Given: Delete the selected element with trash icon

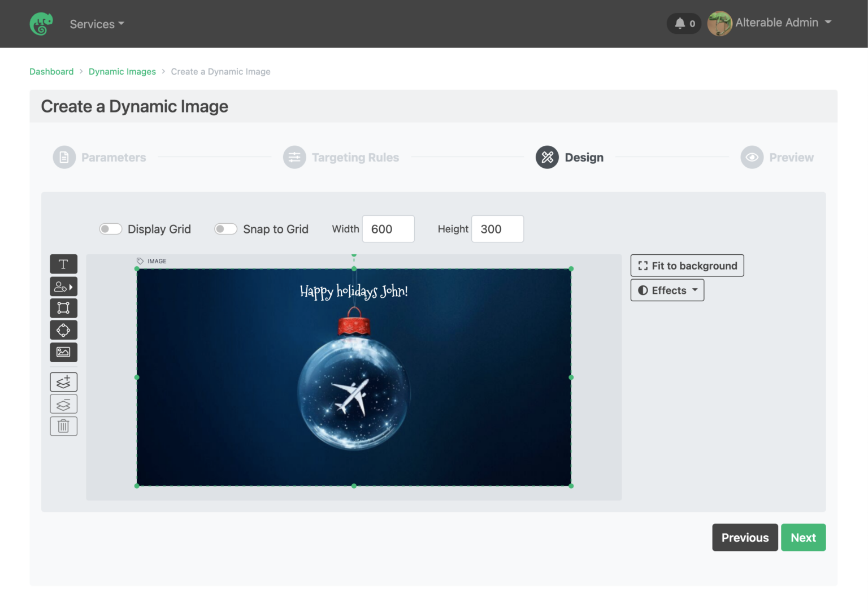Looking at the screenshot, I should click(x=63, y=426).
